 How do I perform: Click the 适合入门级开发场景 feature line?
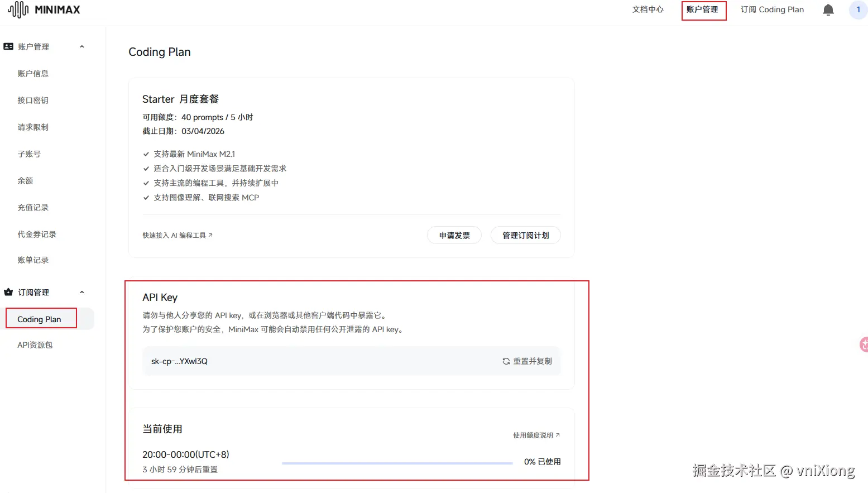click(220, 168)
